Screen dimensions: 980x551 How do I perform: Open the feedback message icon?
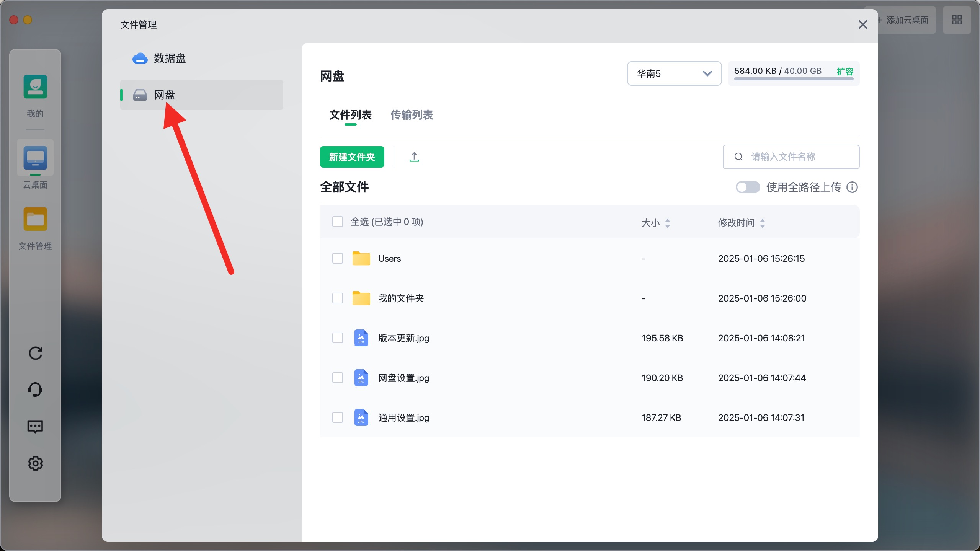[35, 426]
